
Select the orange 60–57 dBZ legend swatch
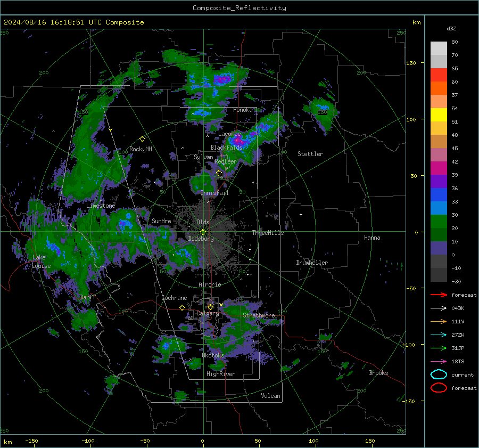(x=439, y=88)
